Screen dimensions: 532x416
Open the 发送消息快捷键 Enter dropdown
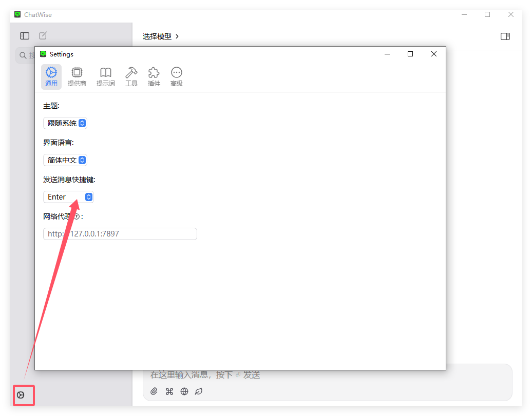[68, 197]
